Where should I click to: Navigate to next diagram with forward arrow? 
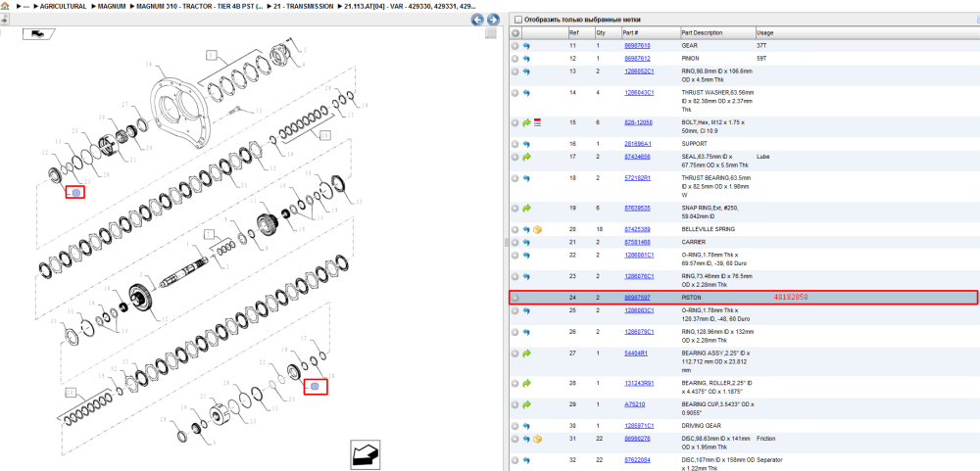coord(493,20)
